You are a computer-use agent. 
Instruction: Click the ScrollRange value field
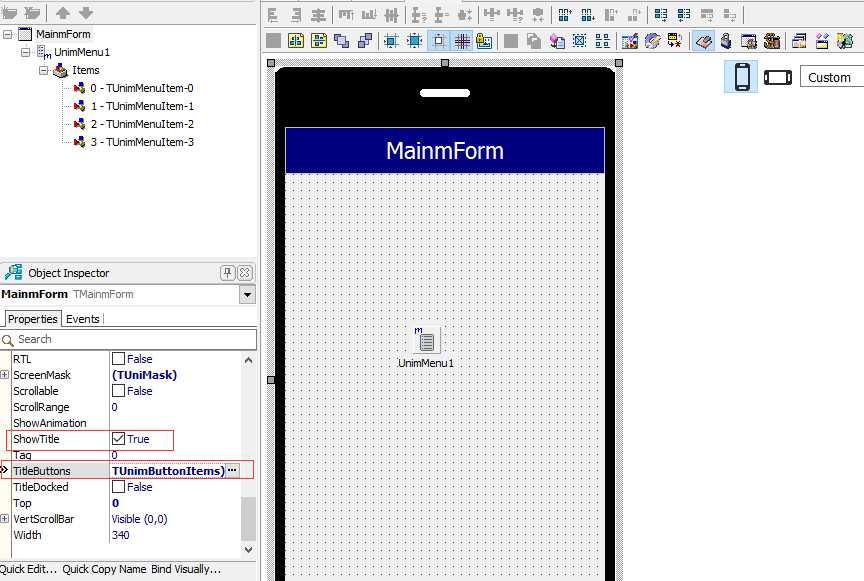[175, 407]
